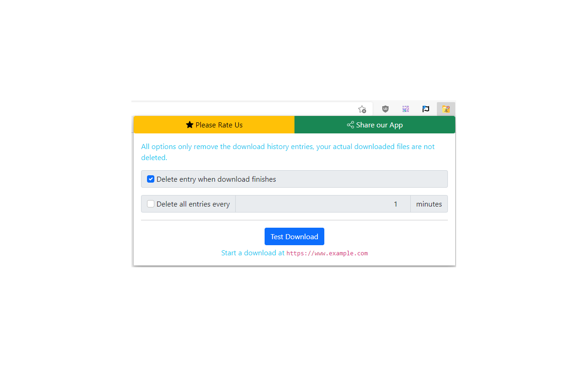Image resolution: width=588 pixels, height=368 pixels.
Task: Click the black star in Please Rate Us
Action: (190, 125)
